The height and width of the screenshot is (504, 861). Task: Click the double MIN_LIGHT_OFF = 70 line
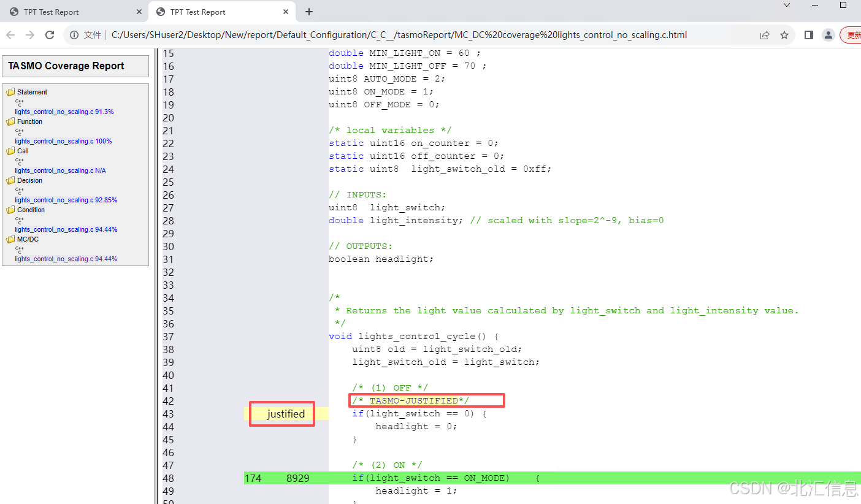(408, 66)
